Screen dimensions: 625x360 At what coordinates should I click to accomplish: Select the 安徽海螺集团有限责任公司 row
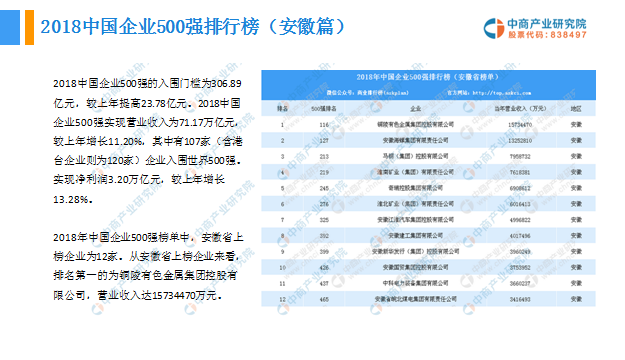tap(428, 140)
